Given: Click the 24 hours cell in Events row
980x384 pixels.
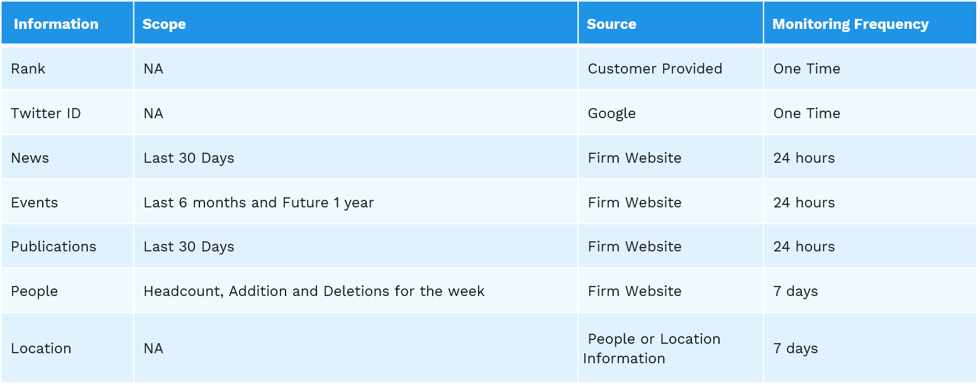Looking at the screenshot, I should [804, 202].
